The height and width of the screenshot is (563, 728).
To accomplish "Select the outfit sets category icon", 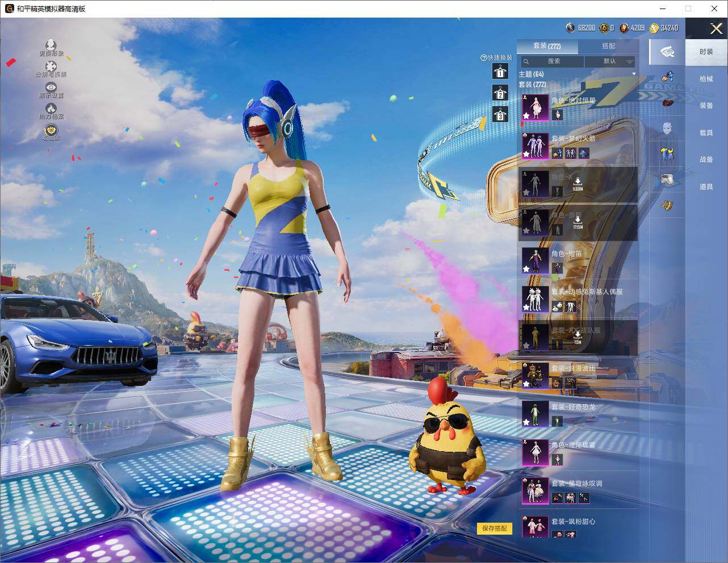I will (x=667, y=52).
